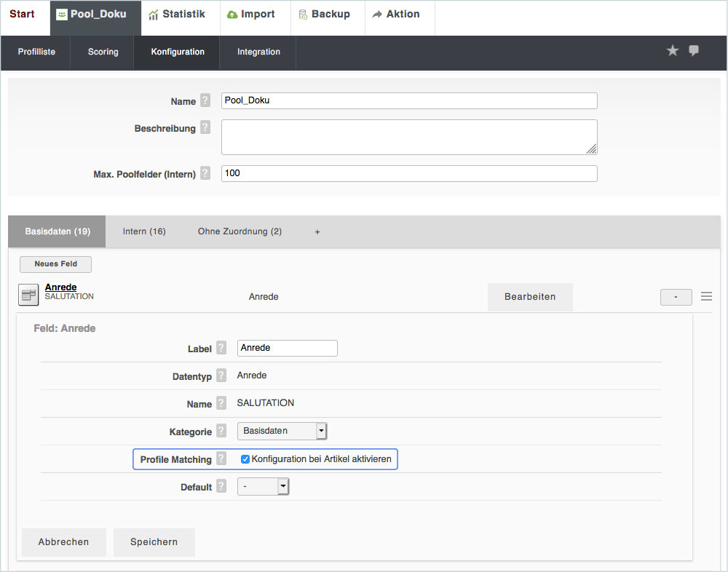This screenshot has width=728, height=572.
Task: Go to the Scoring submenu
Action: [103, 52]
